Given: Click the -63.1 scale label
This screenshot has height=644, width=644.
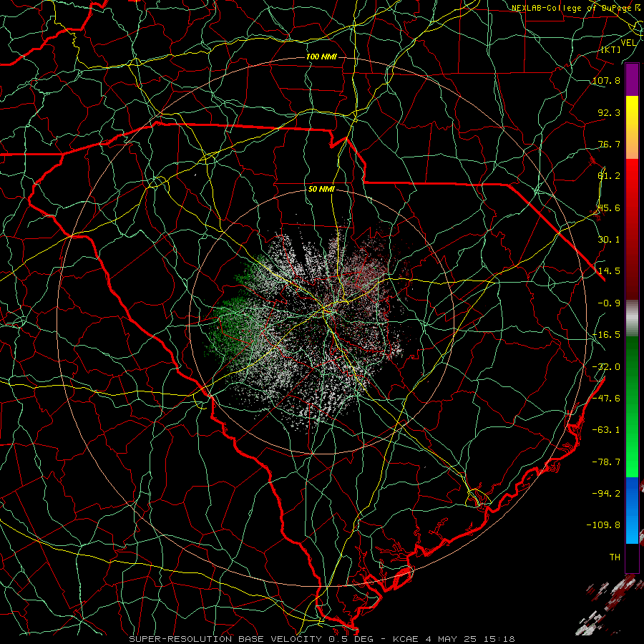Looking at the screenshot, I should click(x=606, y=430).
